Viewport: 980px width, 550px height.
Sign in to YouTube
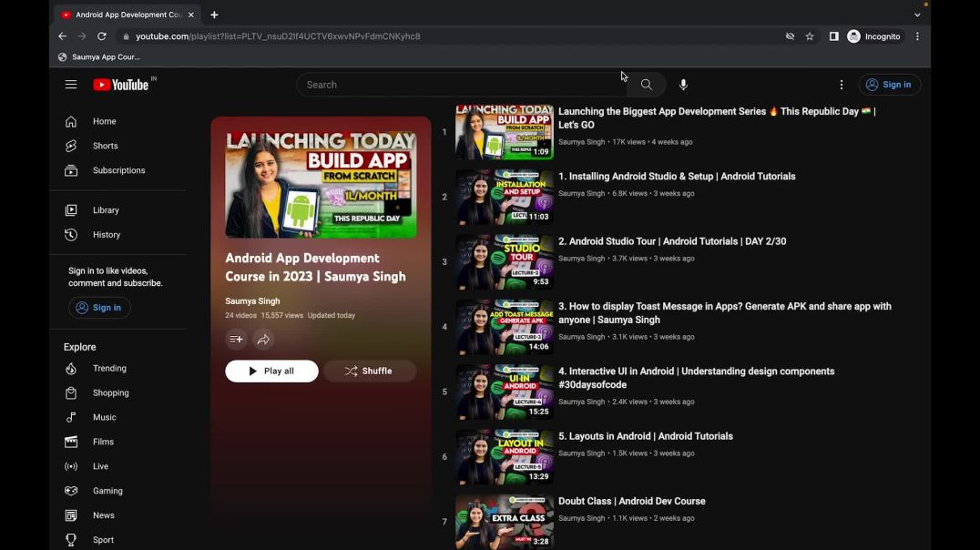(x=890, y=84)
